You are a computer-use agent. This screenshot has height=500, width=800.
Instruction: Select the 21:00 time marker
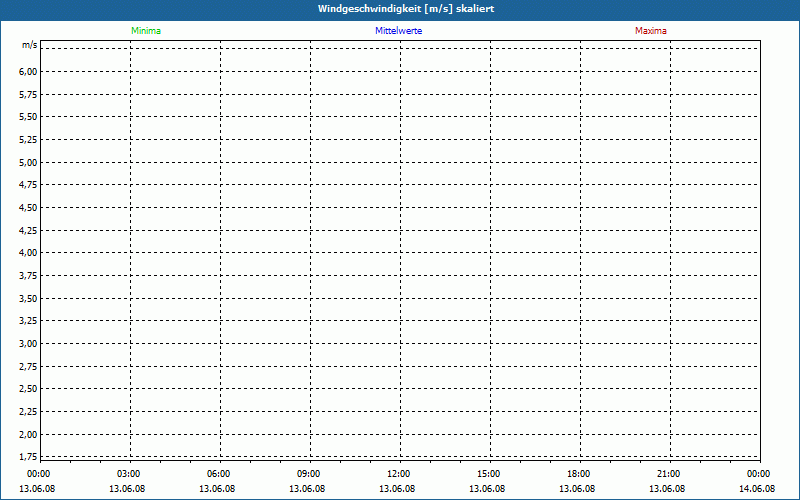(x=669, y=474)
